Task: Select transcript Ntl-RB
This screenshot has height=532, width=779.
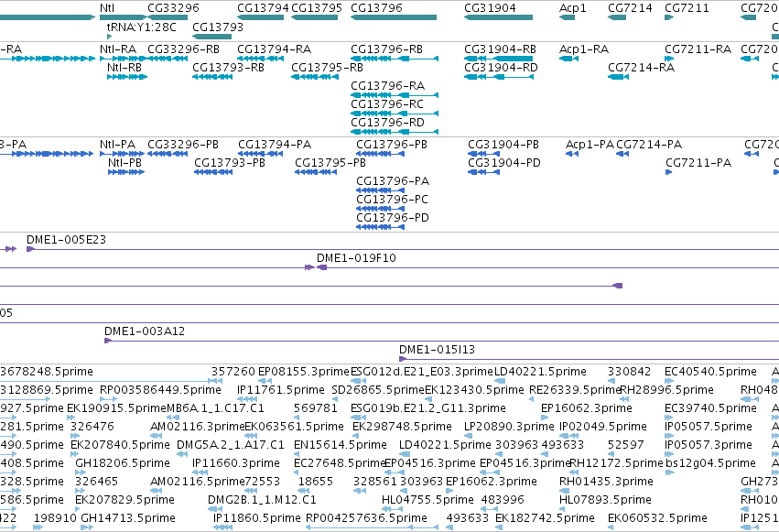Action: point(124,68)
